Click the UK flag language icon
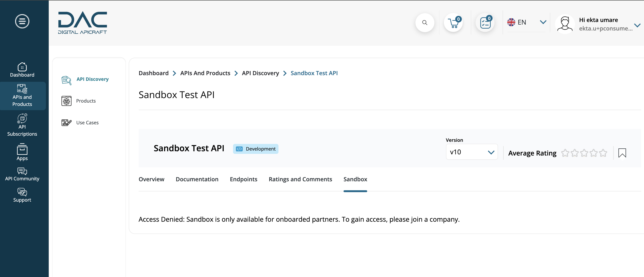Screen dimensions: 644x277 (511, 22)
